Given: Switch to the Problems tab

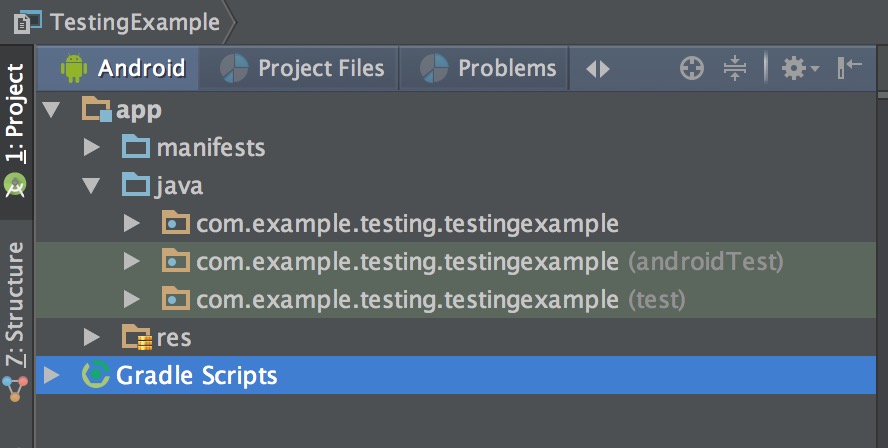Looking at the screenshot, I should click(484, 69).
